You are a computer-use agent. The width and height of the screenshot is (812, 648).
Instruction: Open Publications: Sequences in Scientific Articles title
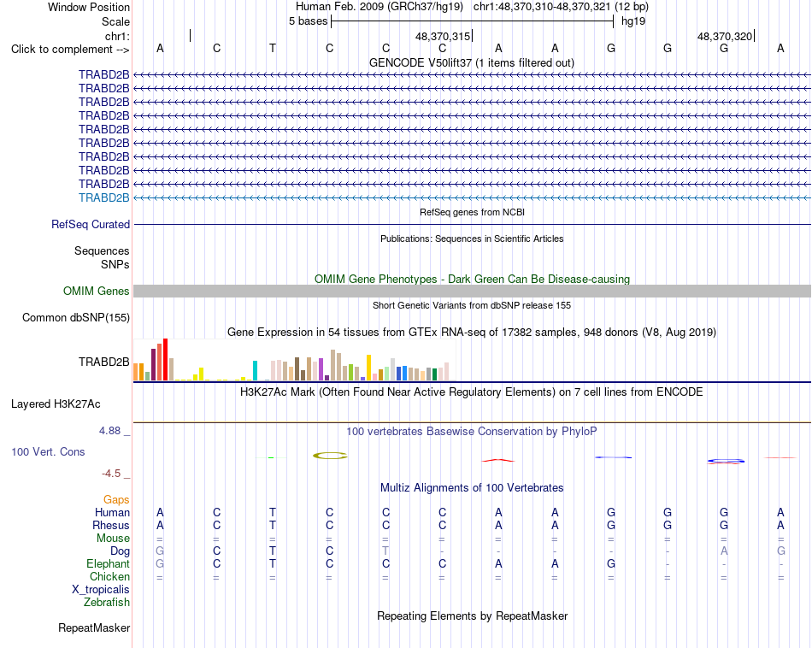click(x=472, y=239)
